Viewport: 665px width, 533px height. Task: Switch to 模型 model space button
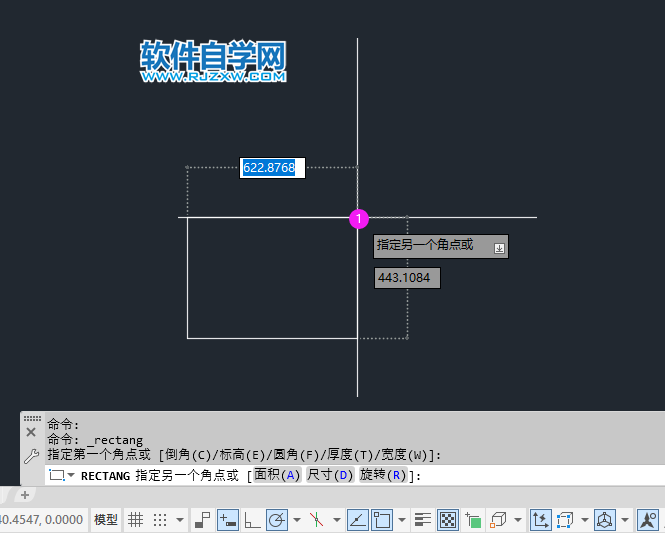coord(106,520)
